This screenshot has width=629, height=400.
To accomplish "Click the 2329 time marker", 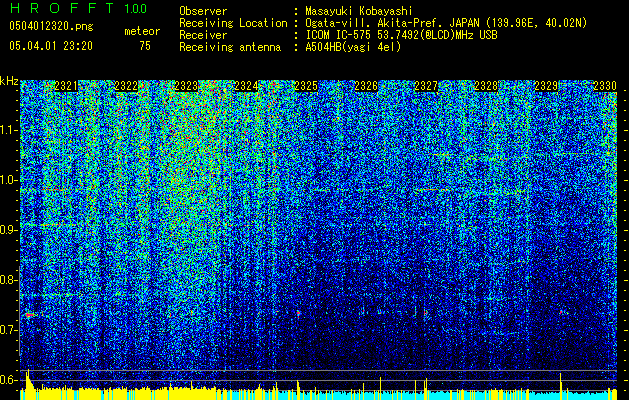I will (546, 86).
